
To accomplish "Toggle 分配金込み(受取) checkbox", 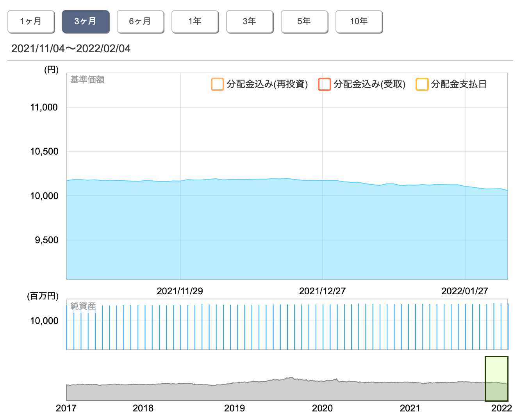I will pyautogui.click(x=324, y=84).
